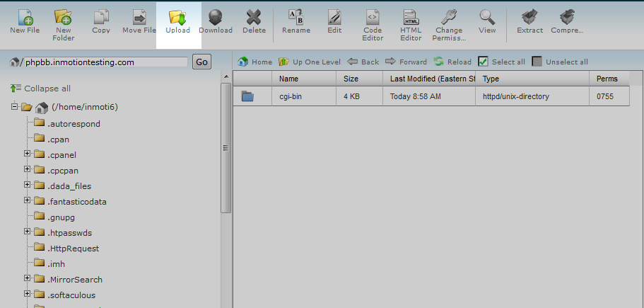Sort by the Name column header
This screenshot has width=644, height=308.
click(x=304, y=79)
